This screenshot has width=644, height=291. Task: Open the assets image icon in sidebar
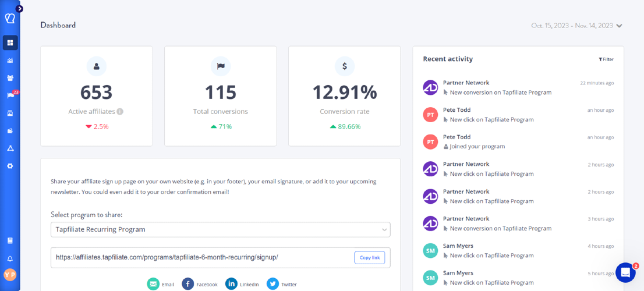click(10, 113)
